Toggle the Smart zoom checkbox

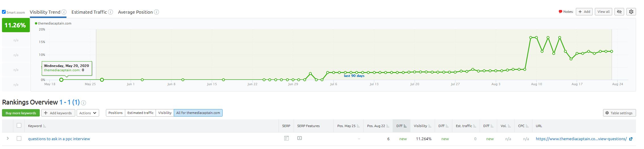[x=4, y=12]
